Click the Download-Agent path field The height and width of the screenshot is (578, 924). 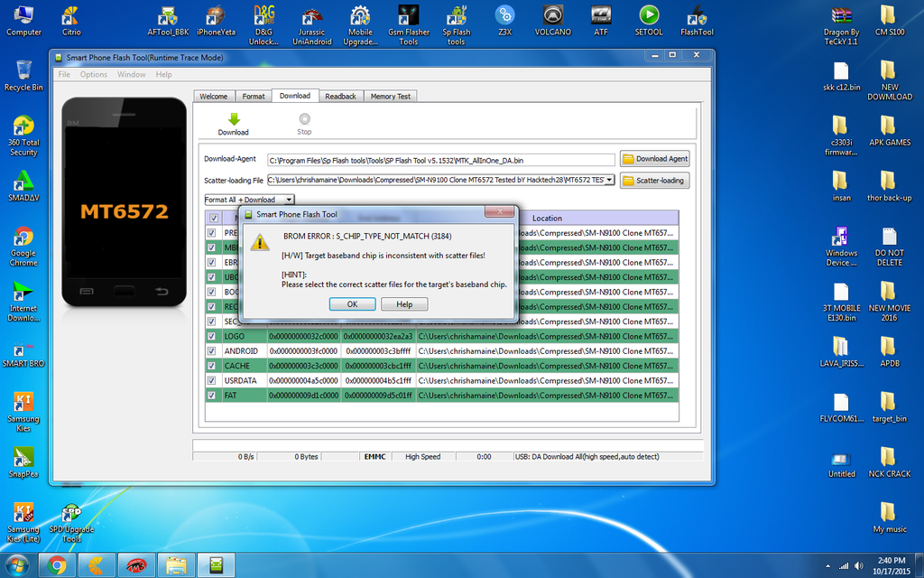point(440,161)
